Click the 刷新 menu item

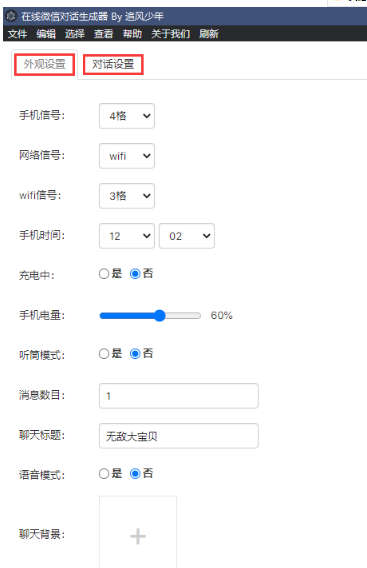click(208, 34)
